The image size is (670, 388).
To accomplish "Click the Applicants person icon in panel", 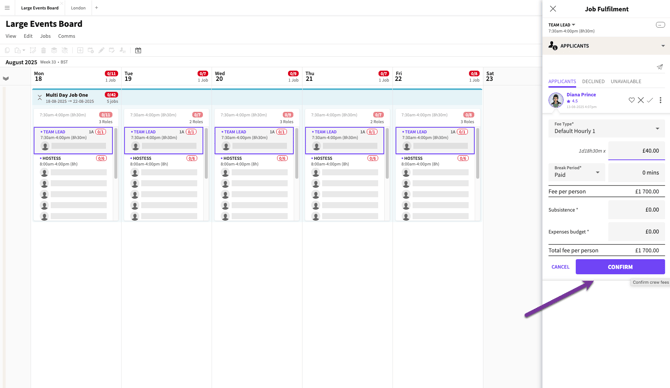I will [x=553, y=45].
